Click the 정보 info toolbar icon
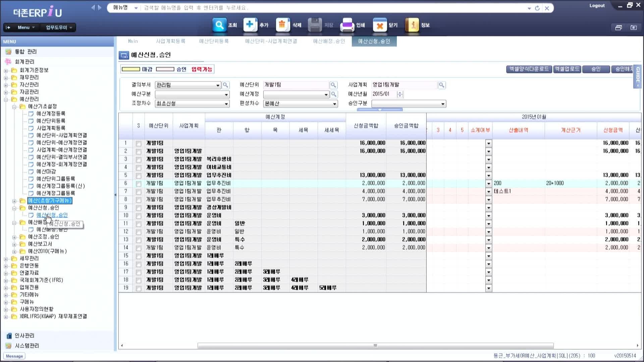 click(412, 25)
